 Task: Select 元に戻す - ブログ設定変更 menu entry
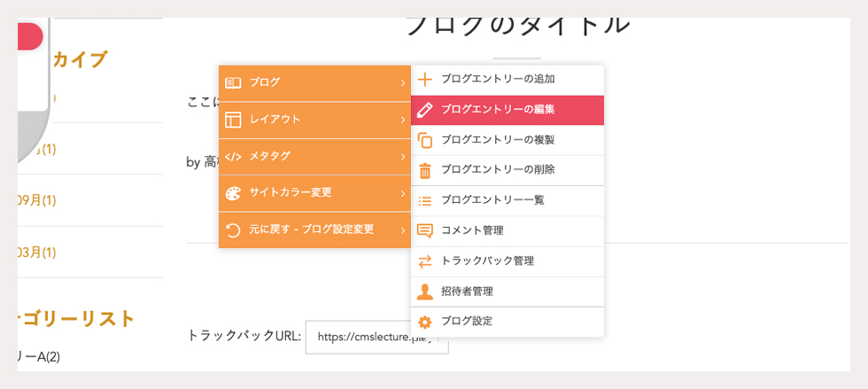tap(314, 230)
